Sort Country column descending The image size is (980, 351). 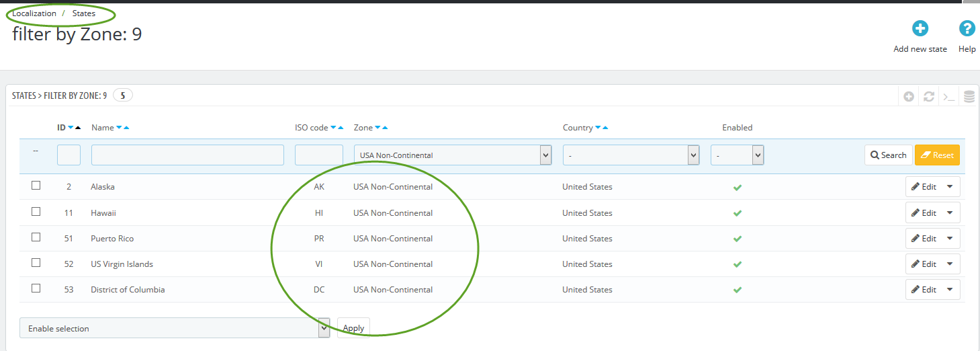(x=598, y=128)
